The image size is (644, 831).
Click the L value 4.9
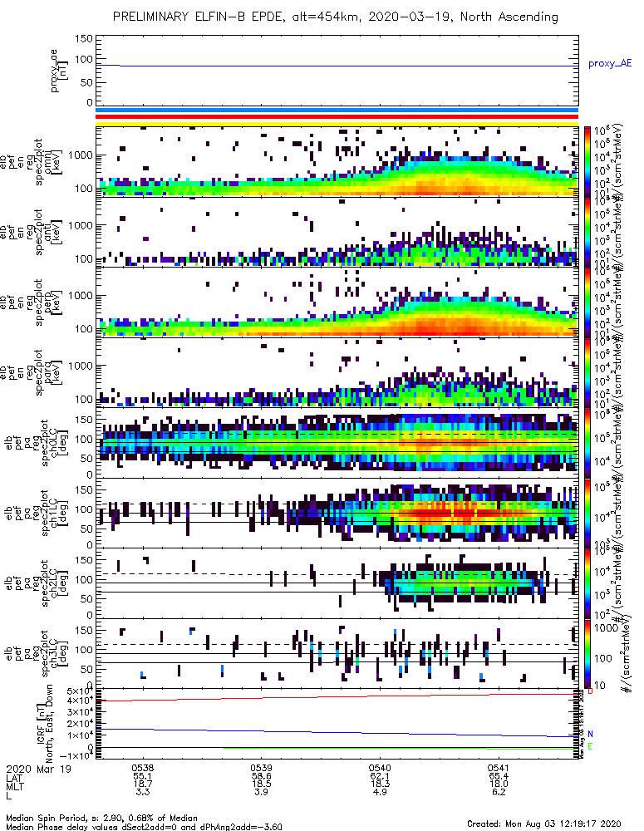click(380, 792)
